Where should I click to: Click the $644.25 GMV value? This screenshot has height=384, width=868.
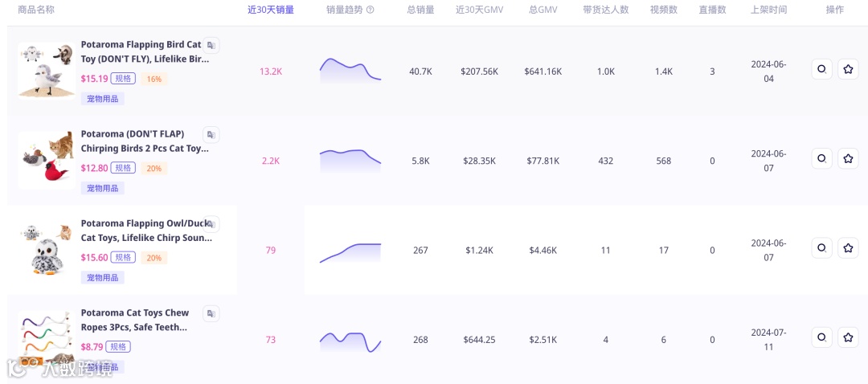tap(479, 340)
